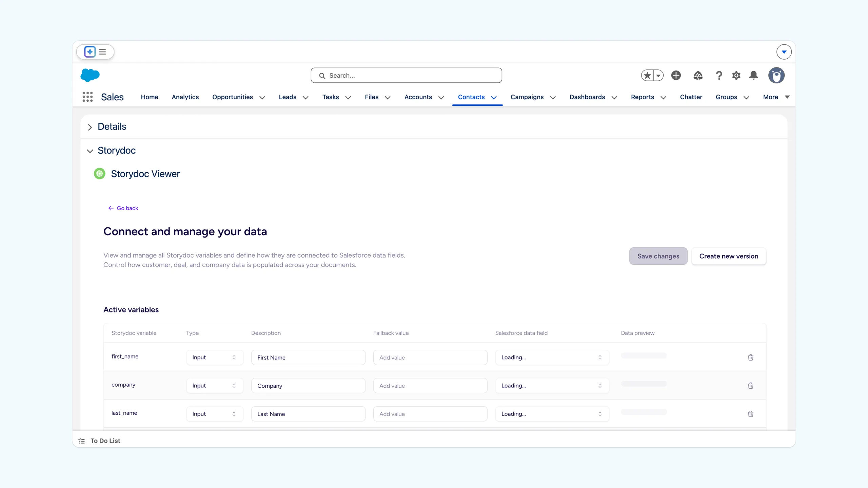868x488 pixels.
Task: Open the notifications bell
Action: coord(754,75)
